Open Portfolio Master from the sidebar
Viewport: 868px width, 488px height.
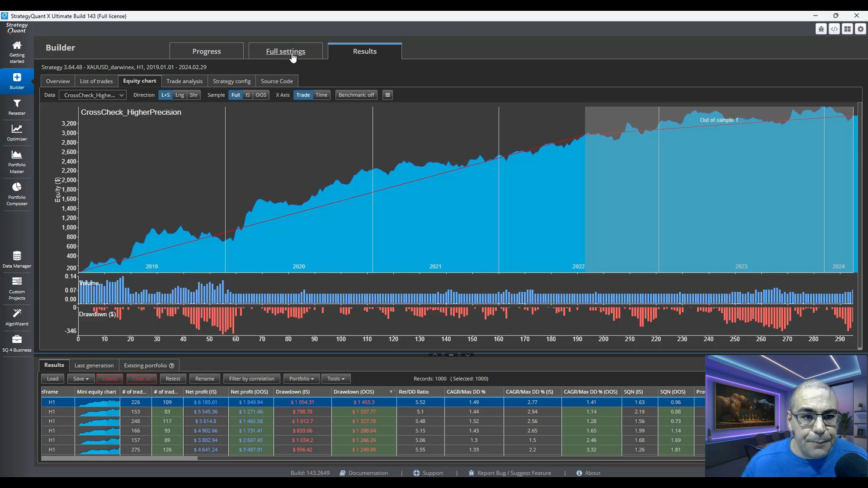point(17,161)
